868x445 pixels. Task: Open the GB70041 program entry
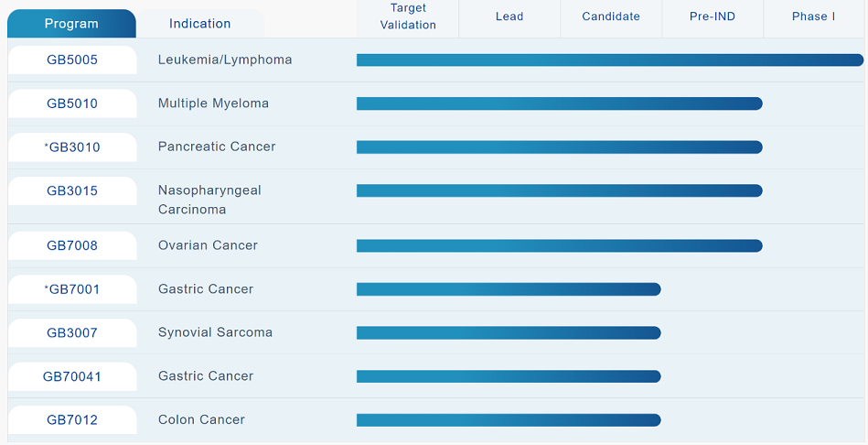pyautogui.click(x=72, y=377)
